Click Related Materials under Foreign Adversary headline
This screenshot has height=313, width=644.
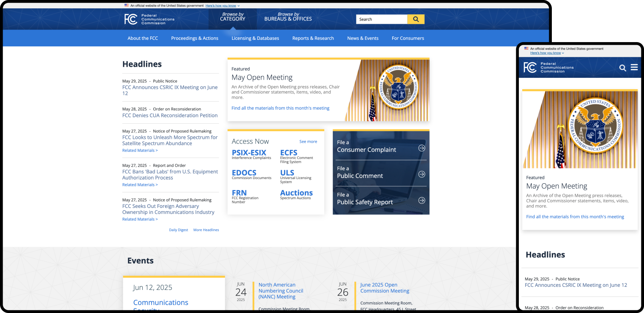[140, 219]
